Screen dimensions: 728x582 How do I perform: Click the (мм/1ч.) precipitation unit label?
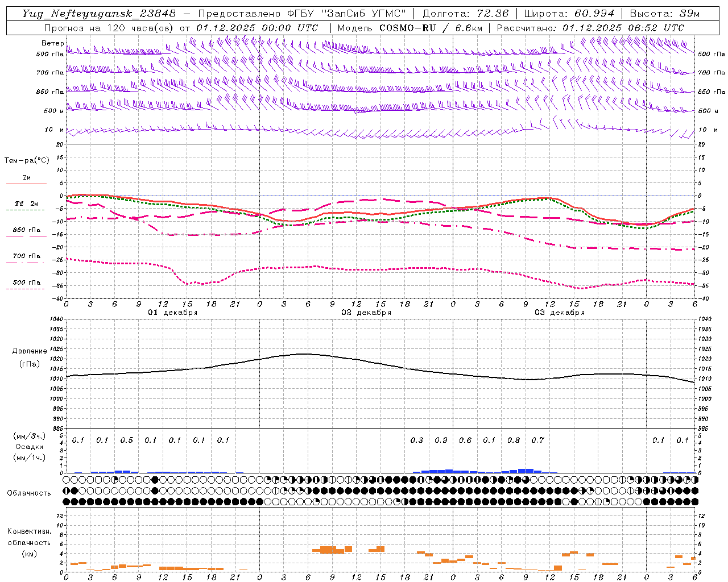(x=30, y=458)
